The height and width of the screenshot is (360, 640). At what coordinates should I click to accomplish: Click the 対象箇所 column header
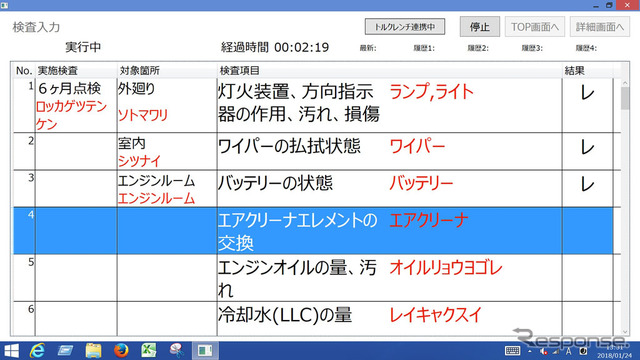pos(167,71)
